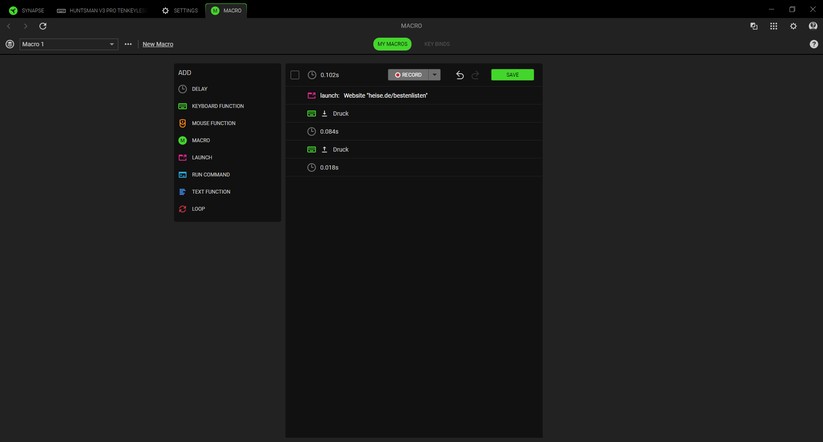Open the three-dot macro options menu
The image size is (823, 442).
point(128,44)
